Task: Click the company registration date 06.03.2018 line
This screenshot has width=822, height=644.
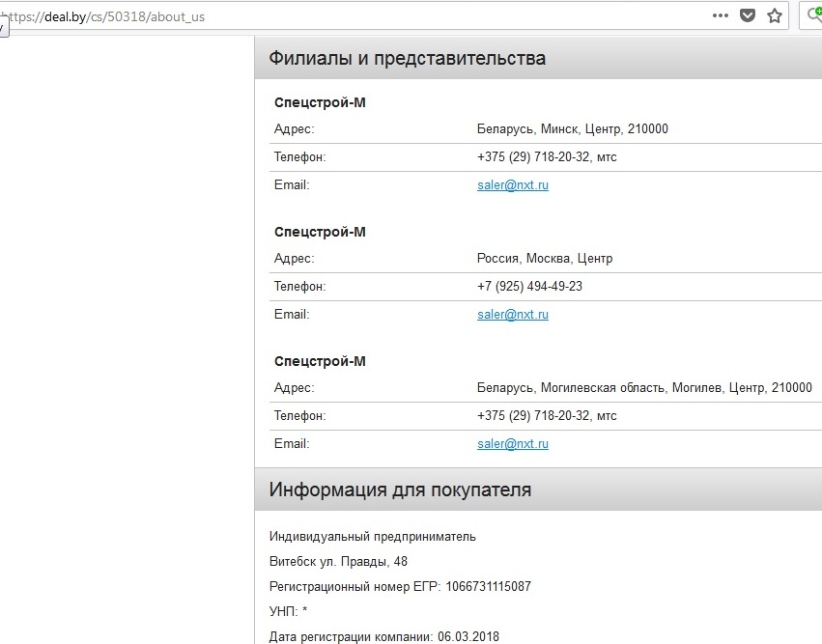Action: [384, 637]
